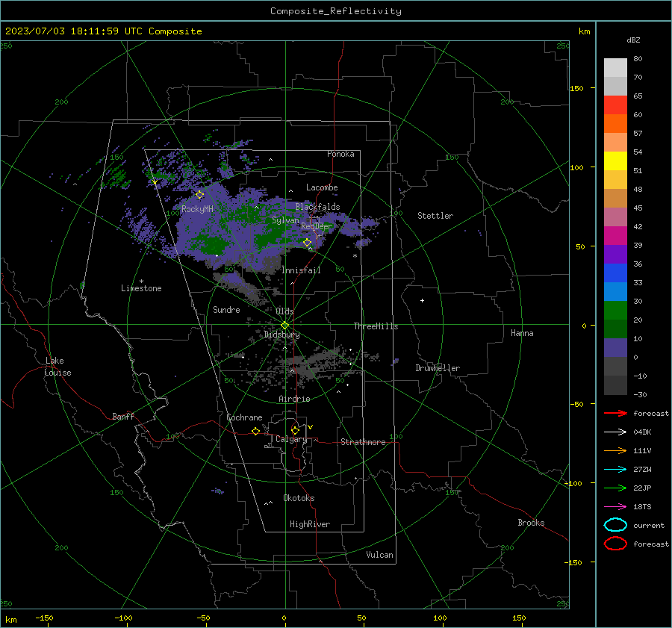The height and width of the screenshot is (628, 672).
Task: Click the yellow diamond marker near RockyMH
Action: point(199,195)
